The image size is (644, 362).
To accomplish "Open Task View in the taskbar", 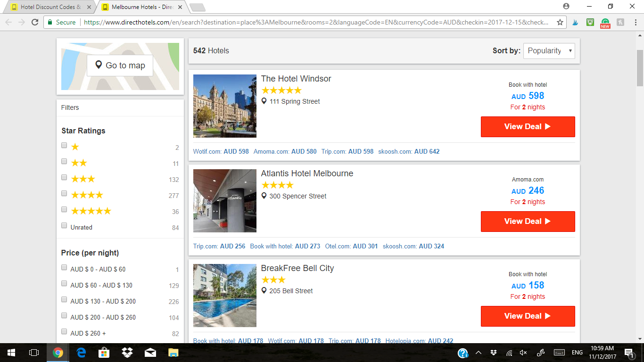I will click(x=34, y=353).
